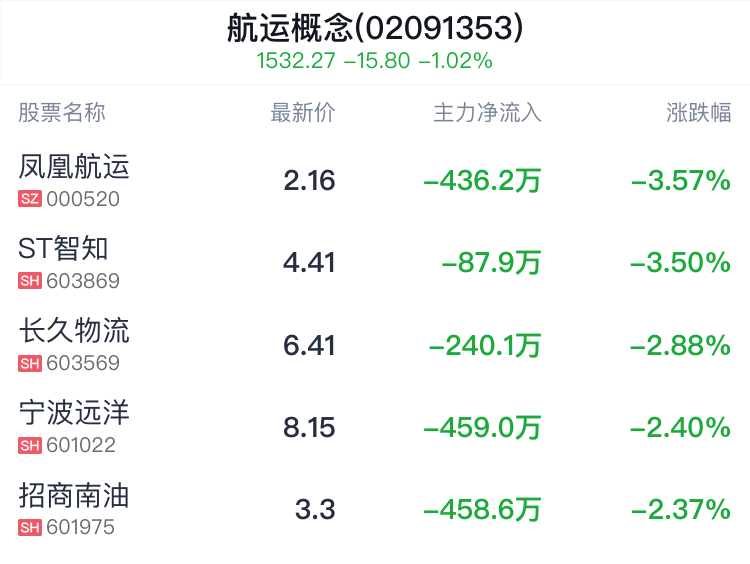Open the 航运概念(02091353) title
Viewport: 750px width, 564px height.
375,28
